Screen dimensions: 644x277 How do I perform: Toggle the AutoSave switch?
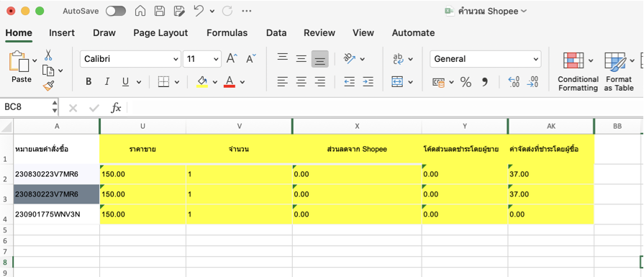click(x=116, y=11)
